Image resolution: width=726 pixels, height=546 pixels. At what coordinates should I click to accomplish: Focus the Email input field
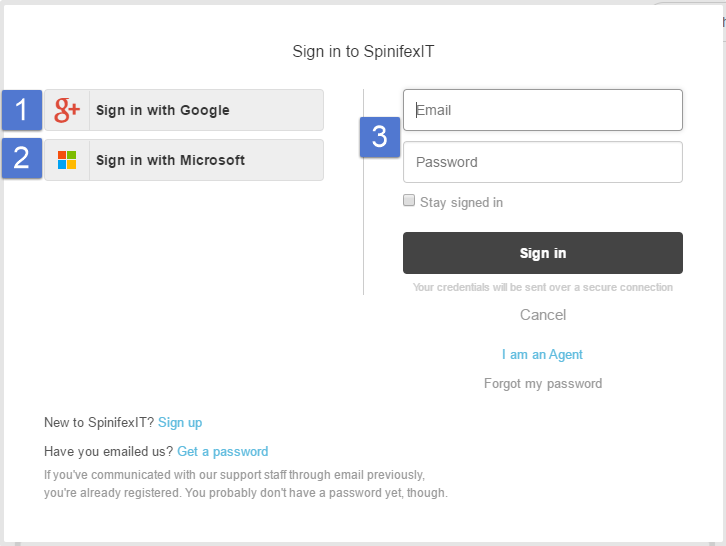point(542,110)
